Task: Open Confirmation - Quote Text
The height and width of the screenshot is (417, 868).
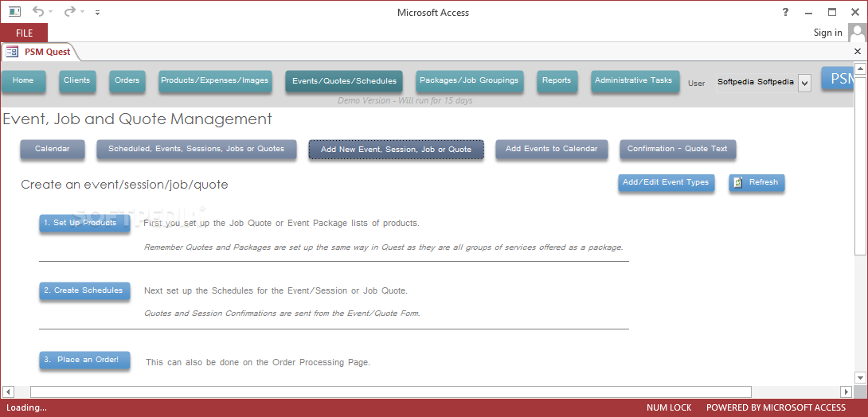Action: point(678,150)
